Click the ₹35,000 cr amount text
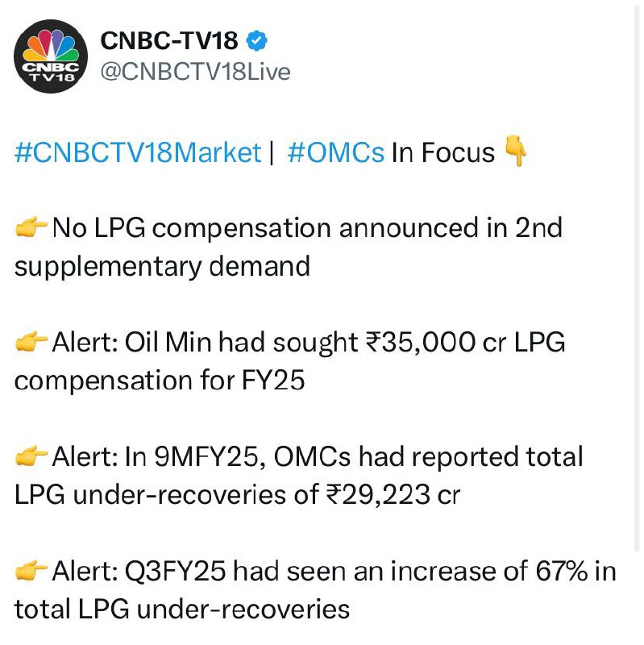644x645 pixels. click(x=435, y=342)
